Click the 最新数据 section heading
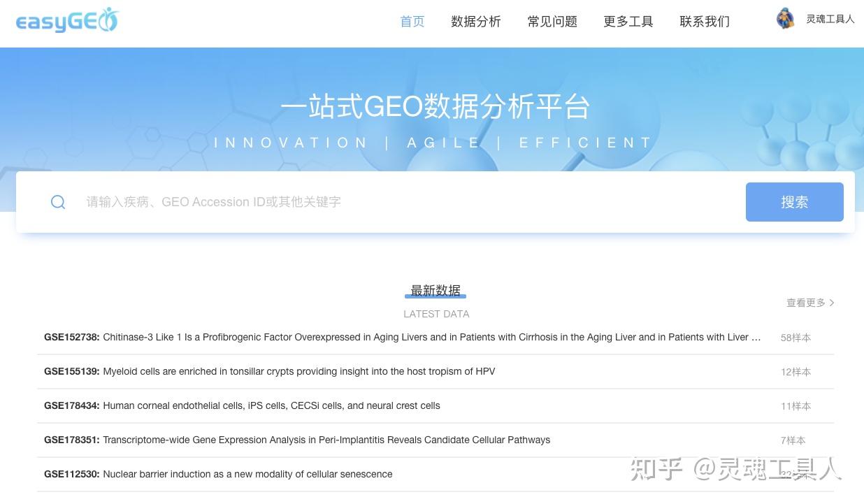864x504 pixels. [435, 290]
